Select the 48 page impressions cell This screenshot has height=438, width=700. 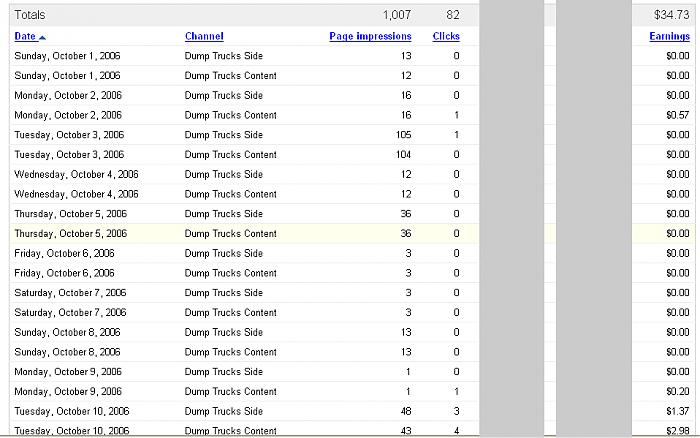405,411
